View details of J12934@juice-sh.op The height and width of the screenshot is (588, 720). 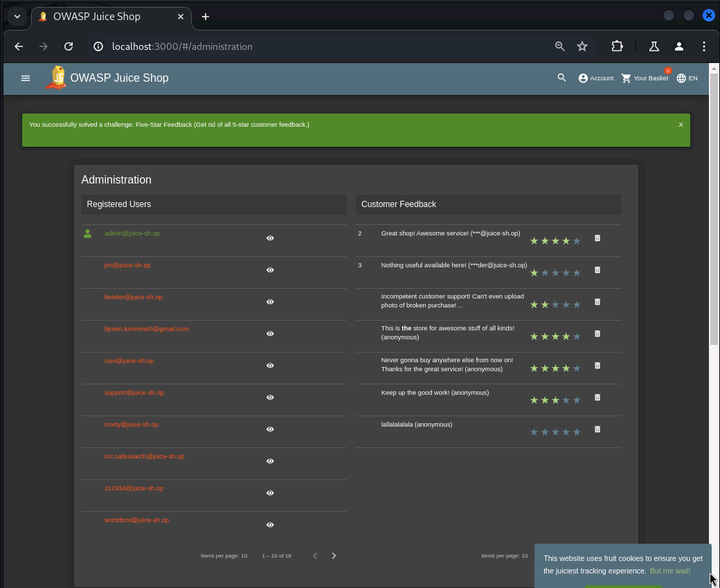270,493
